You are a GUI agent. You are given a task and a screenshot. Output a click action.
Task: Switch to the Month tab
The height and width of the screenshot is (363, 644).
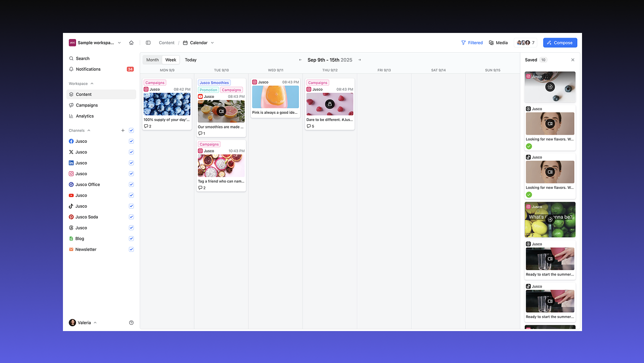[x=153, y=60]
